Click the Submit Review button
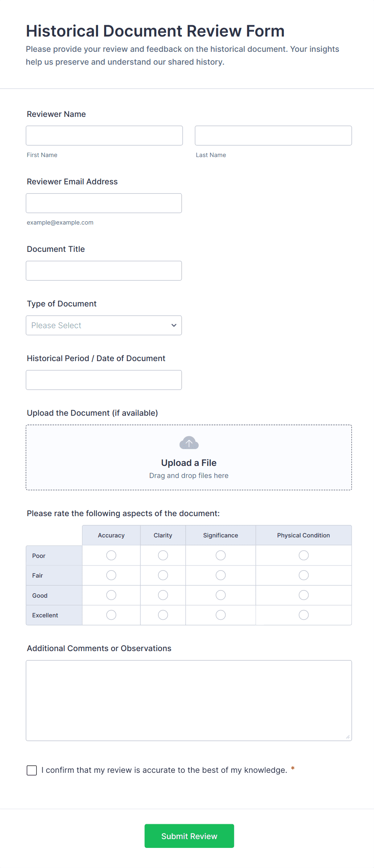 [189, 836]
